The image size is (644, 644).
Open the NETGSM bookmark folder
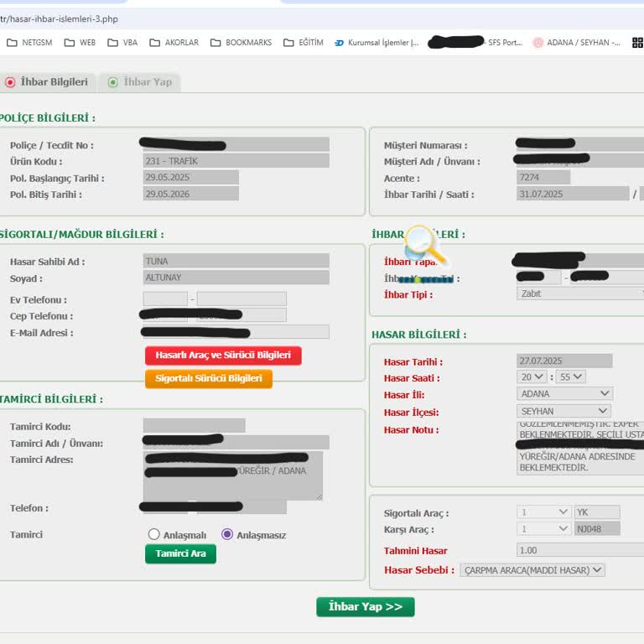(29, 43)
